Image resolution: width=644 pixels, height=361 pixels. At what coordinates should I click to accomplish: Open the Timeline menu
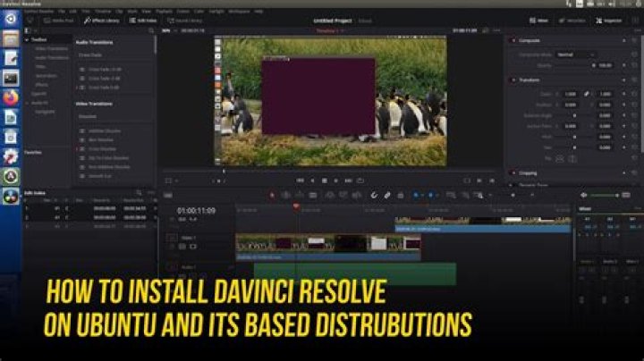[103, 12]
